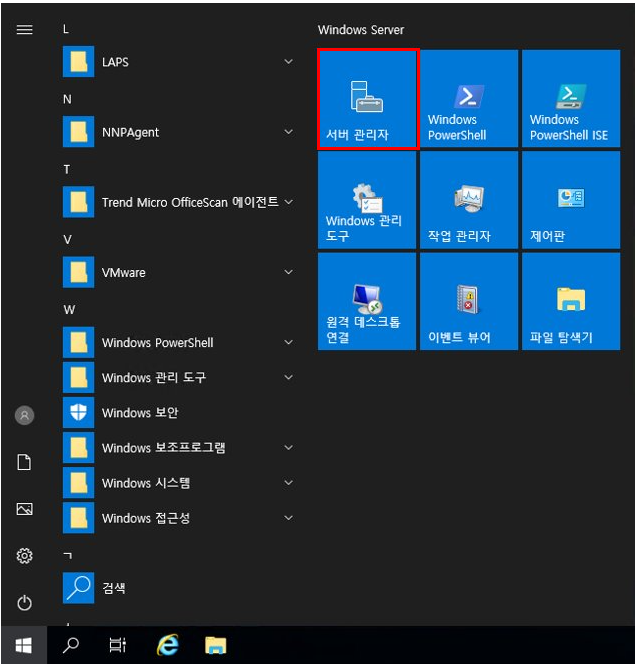Click the Windows Server group title
638x667 pixels.
click(x=361, y=30)
